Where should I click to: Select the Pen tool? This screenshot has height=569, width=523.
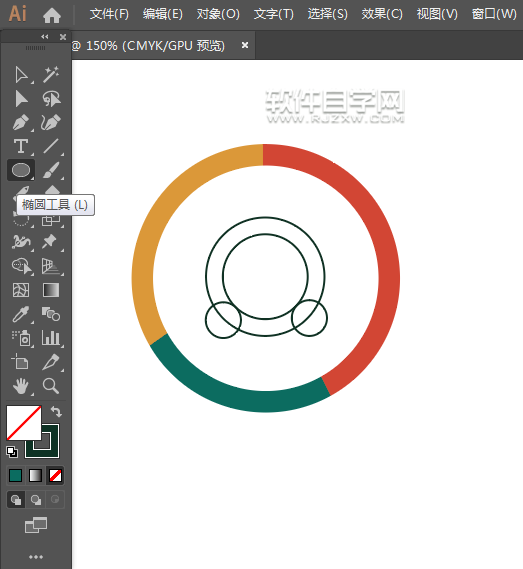(x=21, y=122)
